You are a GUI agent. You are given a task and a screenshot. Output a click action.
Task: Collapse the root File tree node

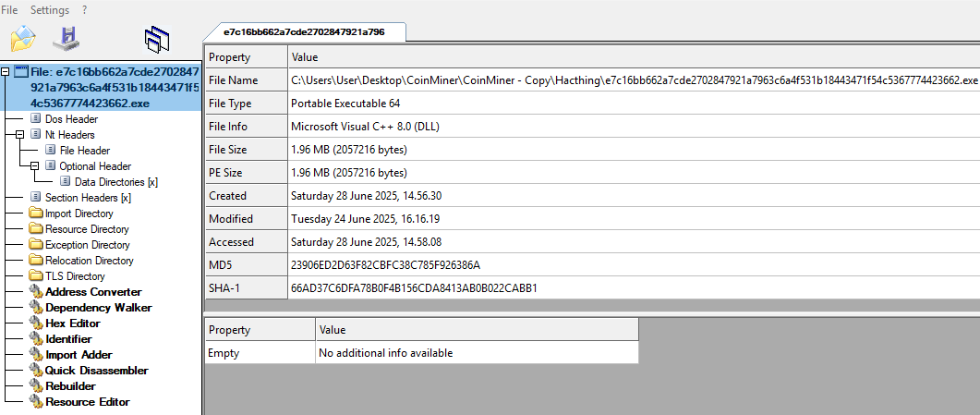(x=6, y=71)
